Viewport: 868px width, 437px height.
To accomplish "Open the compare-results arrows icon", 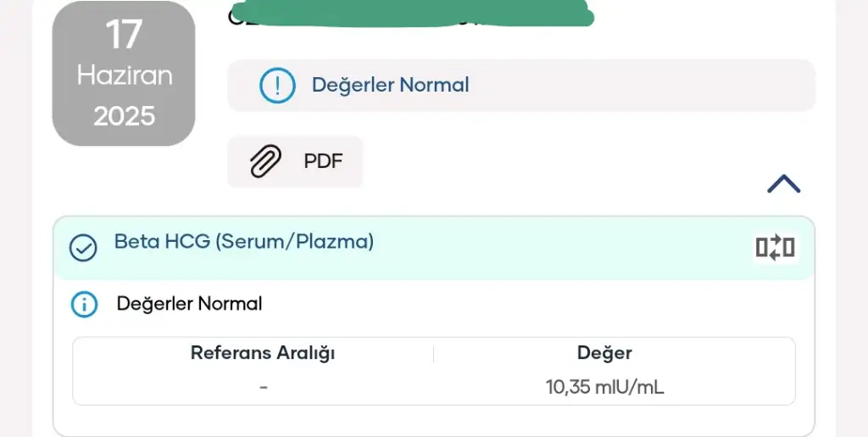I will [775, 247].
